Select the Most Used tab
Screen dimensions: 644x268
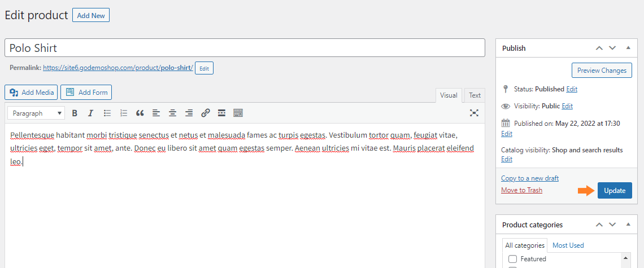[x=568, y=245]
